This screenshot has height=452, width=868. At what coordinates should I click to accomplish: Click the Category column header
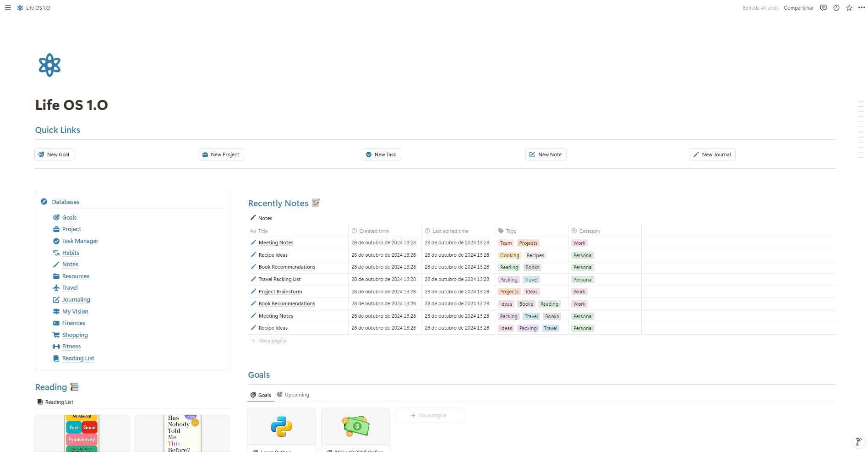tap(605, 231)
